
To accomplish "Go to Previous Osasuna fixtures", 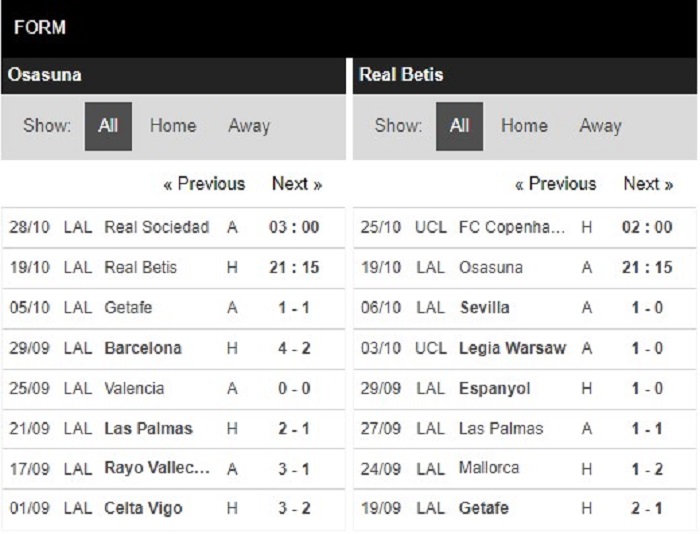I will click(x=204, y=184).
